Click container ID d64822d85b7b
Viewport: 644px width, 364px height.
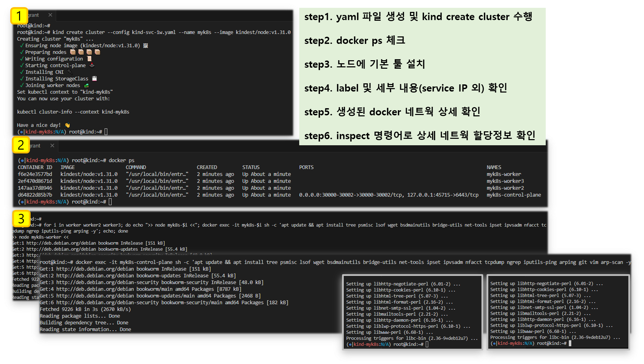pos(35,195)
